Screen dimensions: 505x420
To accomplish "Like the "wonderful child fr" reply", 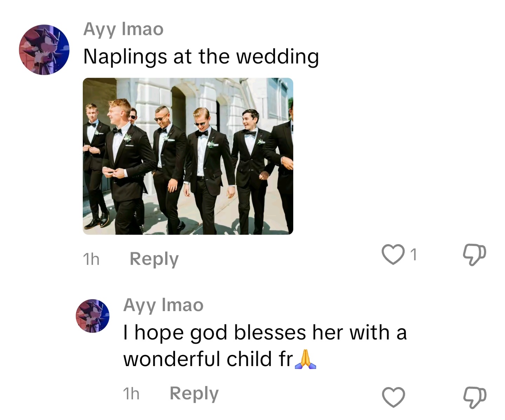I will (x=393, y=397).
